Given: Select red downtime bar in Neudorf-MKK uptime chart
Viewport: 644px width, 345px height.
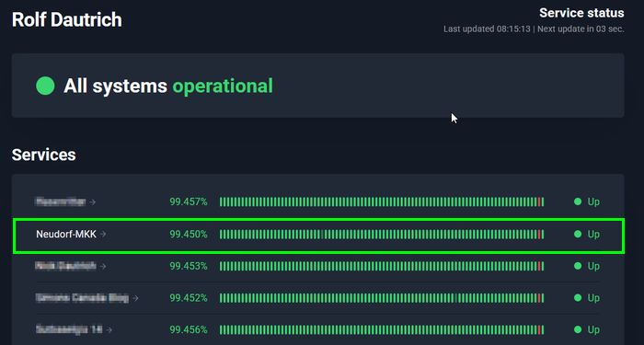Looking at the screenshot, I should 539,235.
